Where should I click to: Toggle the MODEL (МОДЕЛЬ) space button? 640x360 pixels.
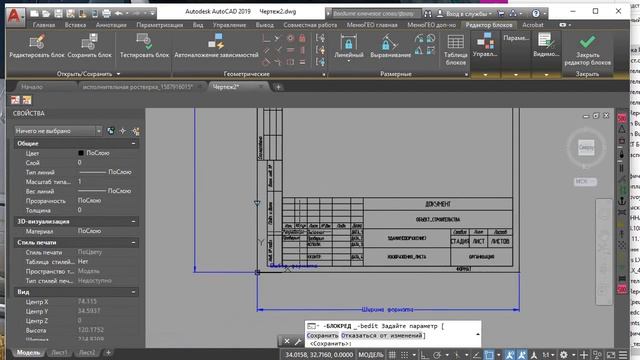pyautogui.click(x=371, y=355)
